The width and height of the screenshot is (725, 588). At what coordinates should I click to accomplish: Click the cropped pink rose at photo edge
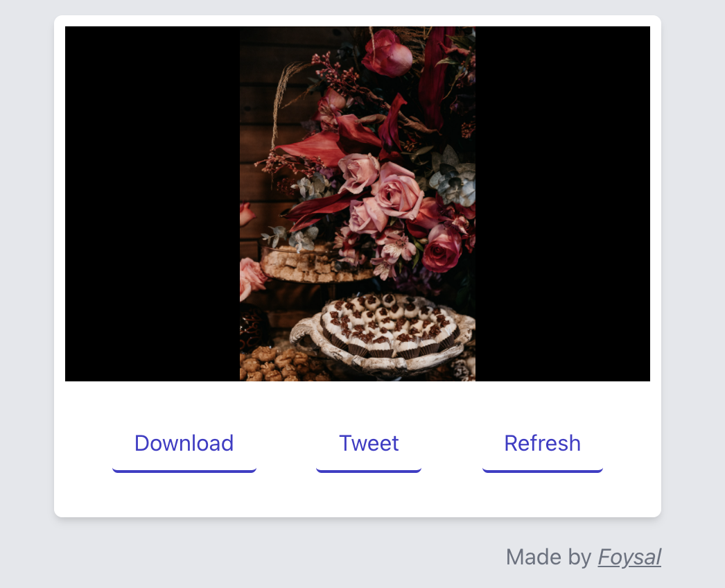(x=251, y=278)
